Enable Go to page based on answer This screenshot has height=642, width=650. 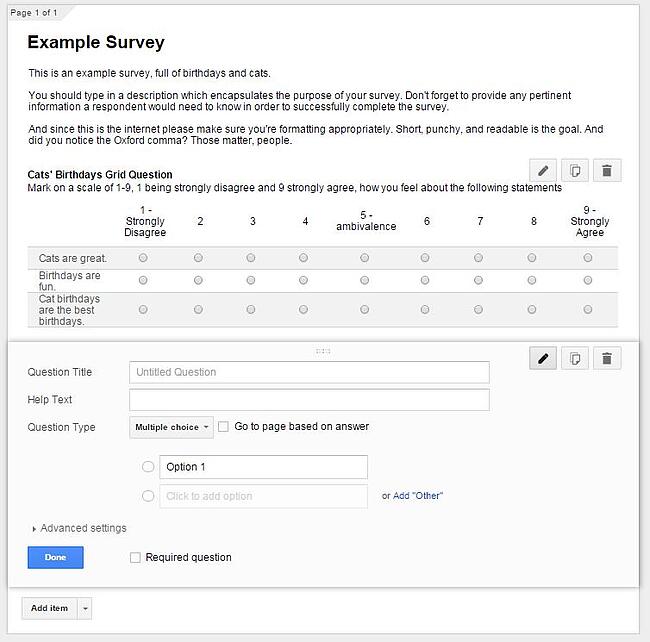pos(224,427)
